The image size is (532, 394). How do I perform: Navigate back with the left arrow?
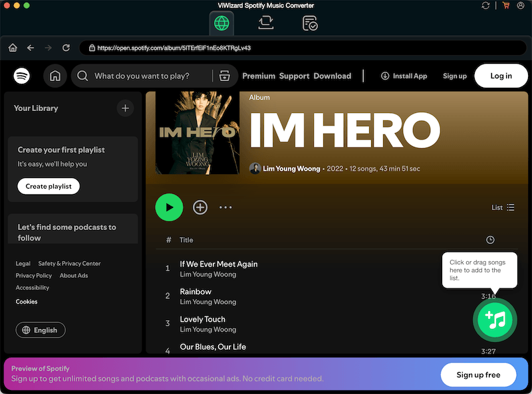click(x=31, y=48)
